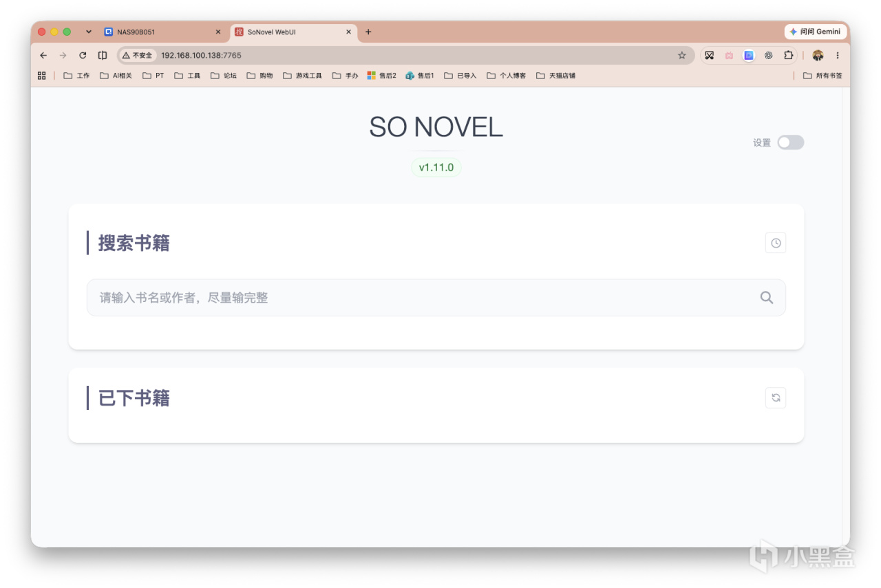Open the 天猫店铺 bookmark folder
This screenshot has height=588, width=881.
(556, 76)
